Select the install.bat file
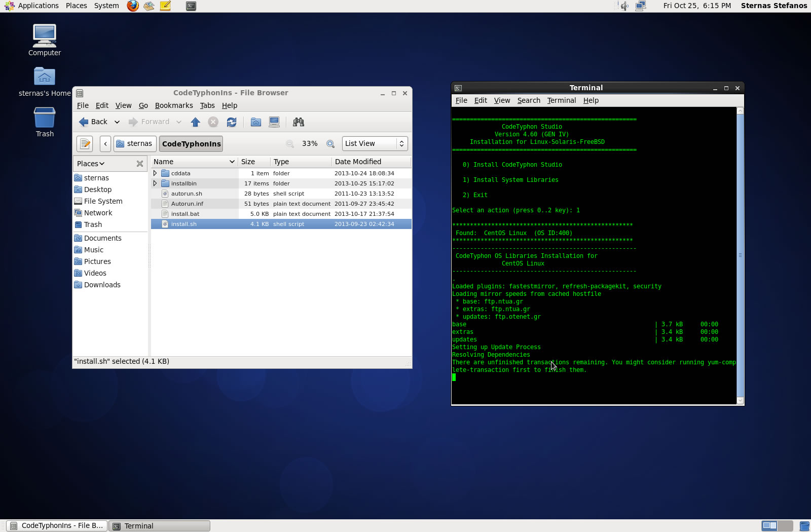Image resolution: width=811 pixels, height=532 pixels. click(x=281, y=214)
